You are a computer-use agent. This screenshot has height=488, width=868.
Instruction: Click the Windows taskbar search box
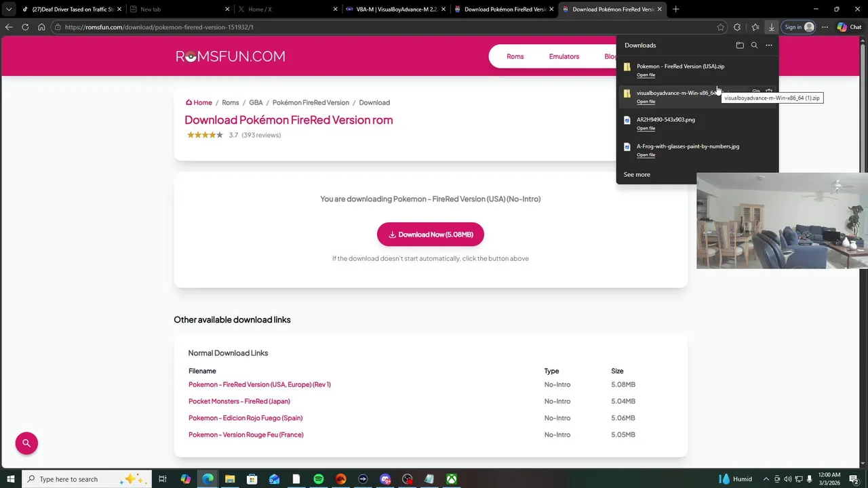point(86,479)
